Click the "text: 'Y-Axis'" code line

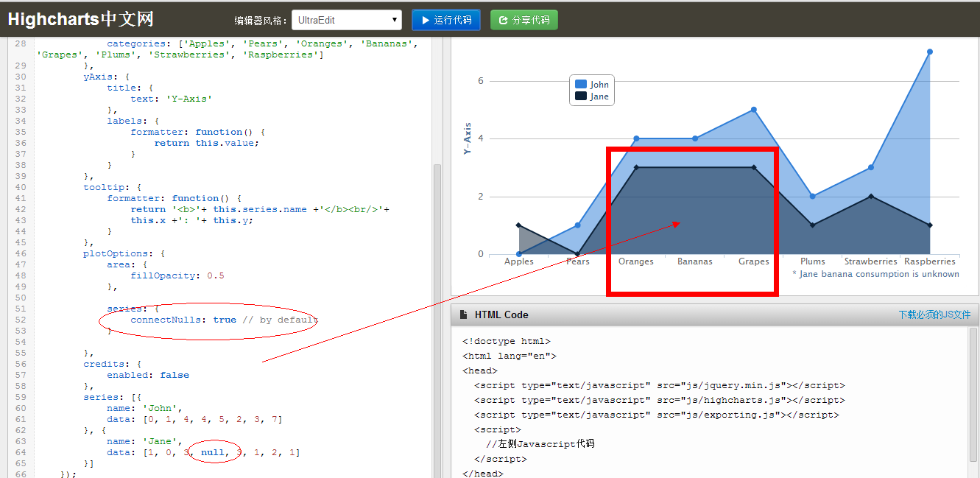tap(171, 99)
